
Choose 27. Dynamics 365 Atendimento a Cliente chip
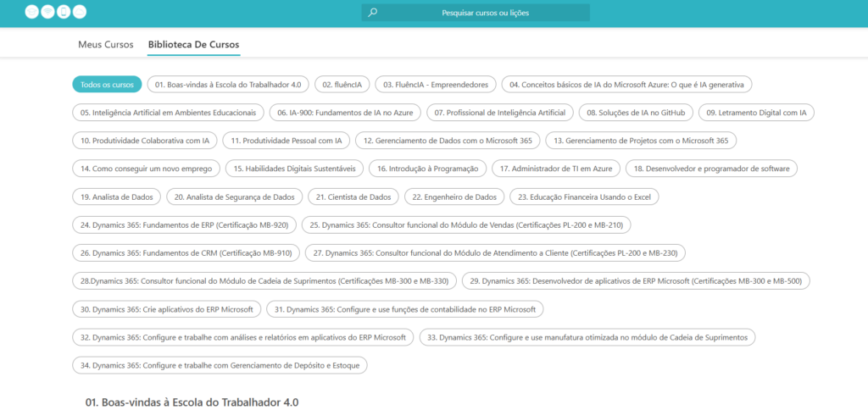[495, 252]
